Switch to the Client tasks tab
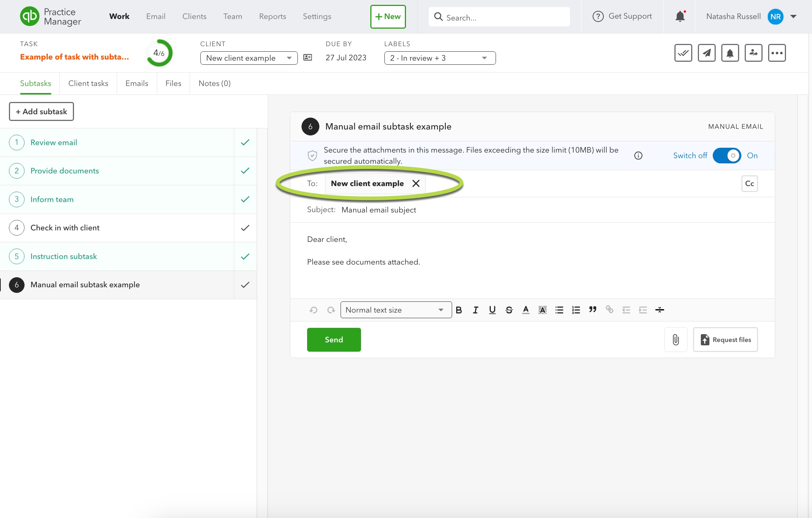812x518 pixels. (88, 83)
